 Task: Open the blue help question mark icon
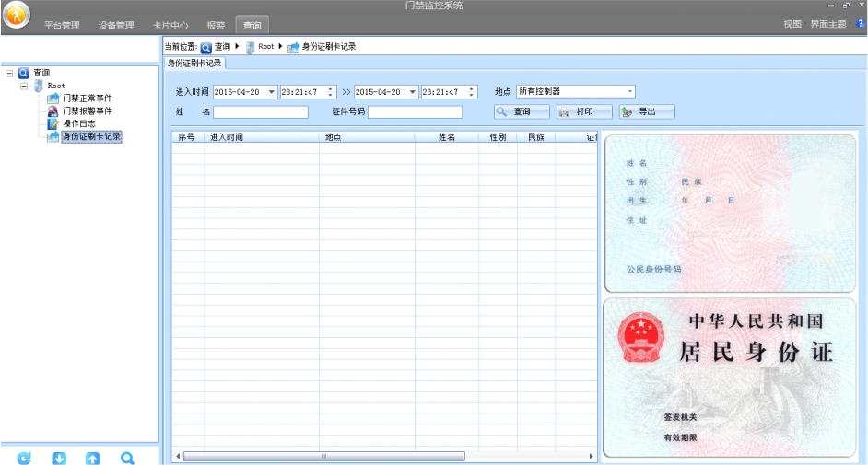pos(861,24)
